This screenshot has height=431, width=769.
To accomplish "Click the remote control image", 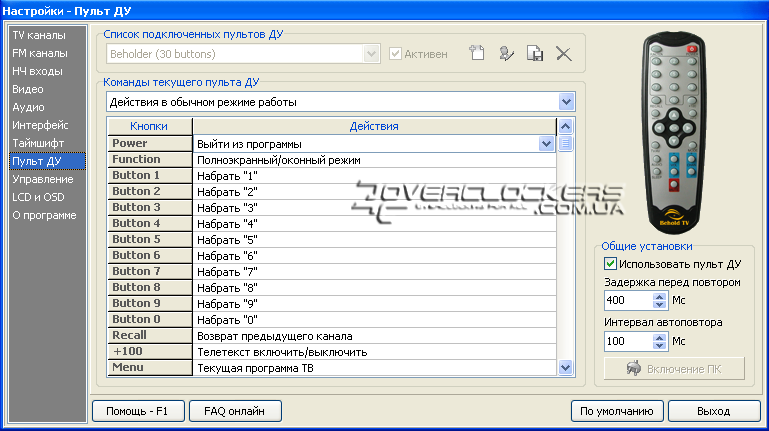I will 674,133.
